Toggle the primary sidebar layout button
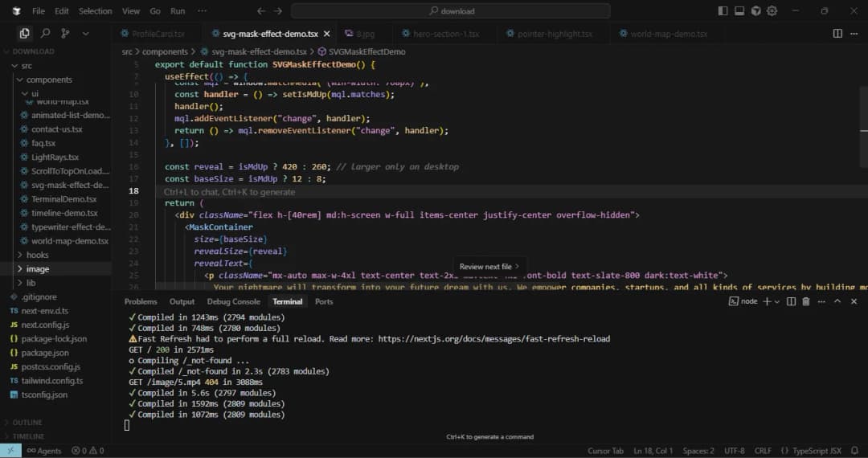Viewport: 868px width, 458px height. (x=723, y=11)
